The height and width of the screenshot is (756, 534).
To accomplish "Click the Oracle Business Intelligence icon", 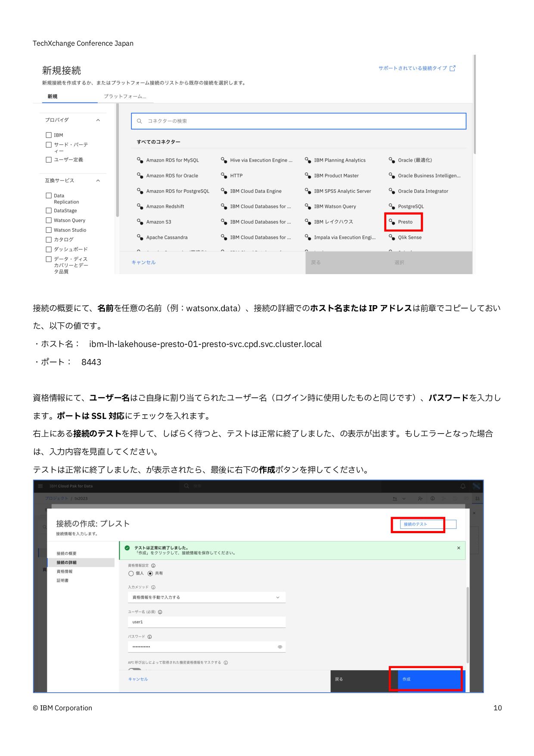I will coord(392,175).
